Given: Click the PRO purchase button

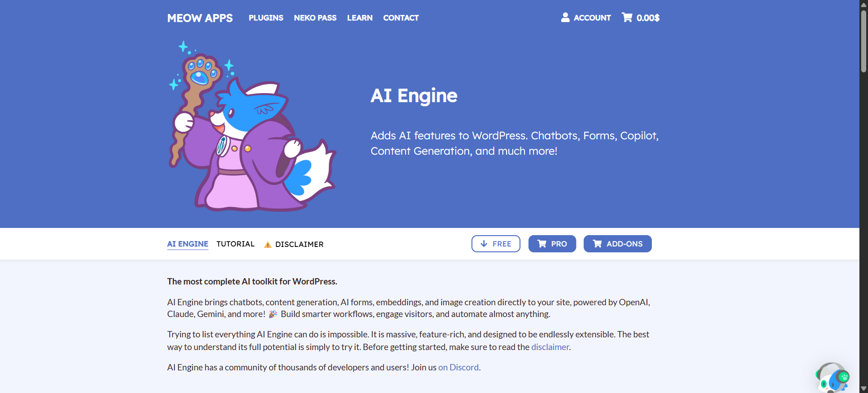Looking at the screenshot, I should click(x=552, y=244).
